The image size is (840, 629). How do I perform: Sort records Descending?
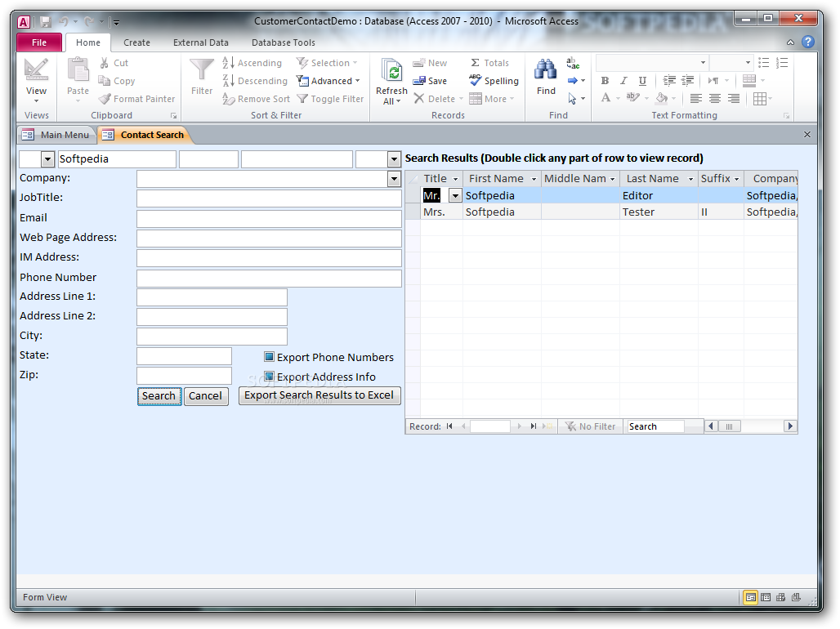(x=255, y=81)
